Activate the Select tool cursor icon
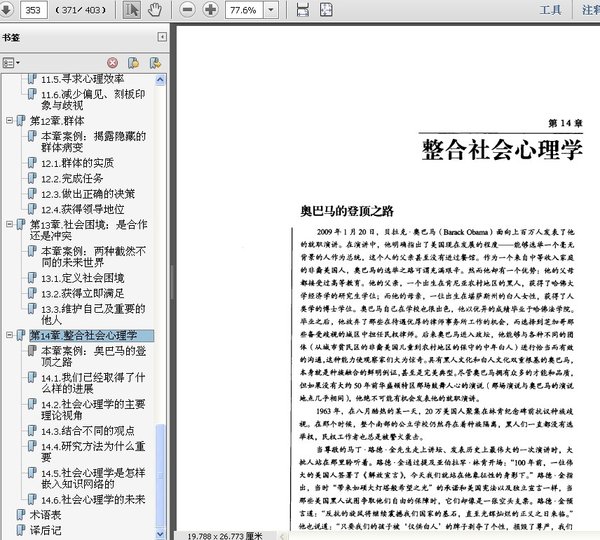The image size is (600, 540). pyautogui.click(x=132, y=10)
